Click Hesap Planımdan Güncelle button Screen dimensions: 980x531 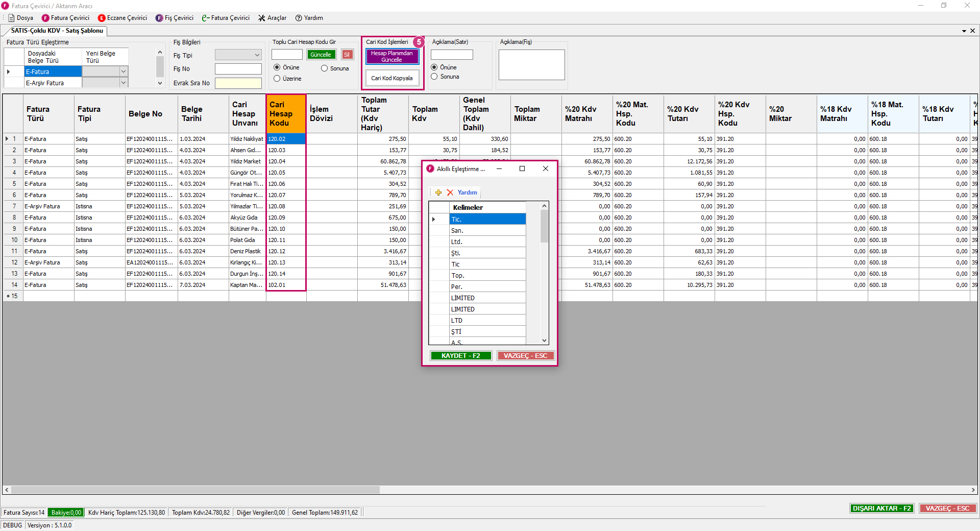point(392,56)
